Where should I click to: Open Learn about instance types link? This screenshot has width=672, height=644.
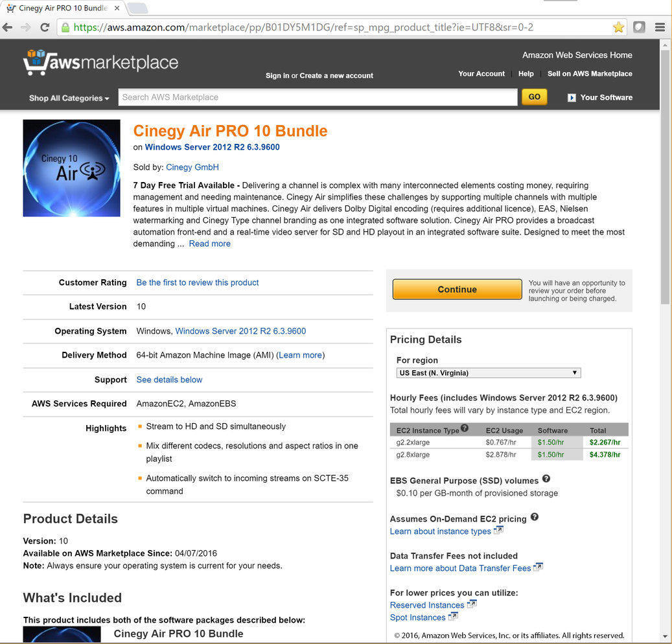click(440, 531)
